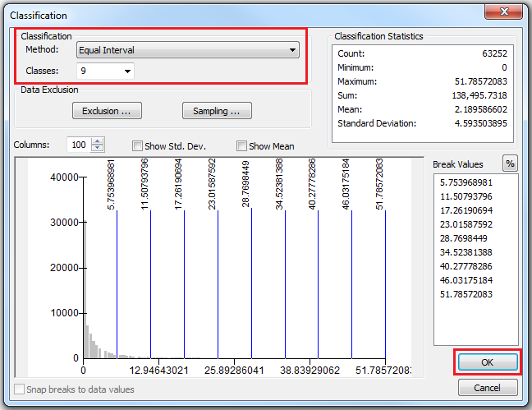Toggle break values to percent with % button
The height and width of the screenshot is (410, 532).
[x=510, y=164]
